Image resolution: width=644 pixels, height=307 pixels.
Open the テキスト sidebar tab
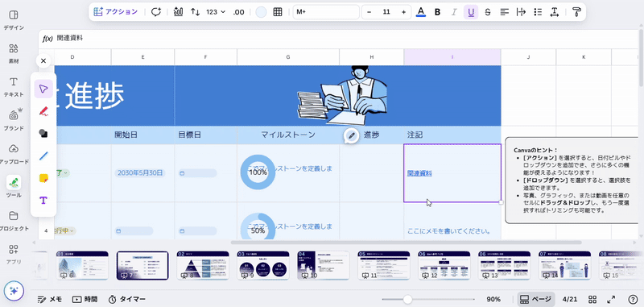(x=14, y=87)
